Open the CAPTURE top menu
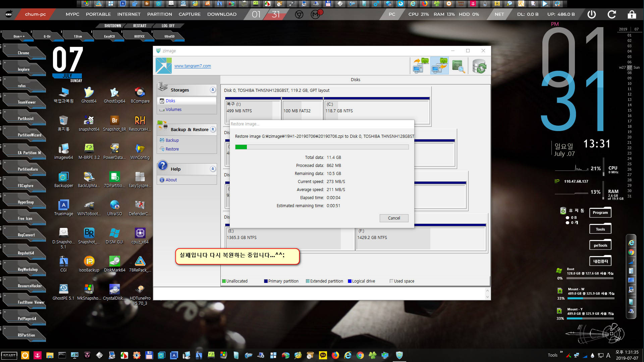 (x=190, y=14)
